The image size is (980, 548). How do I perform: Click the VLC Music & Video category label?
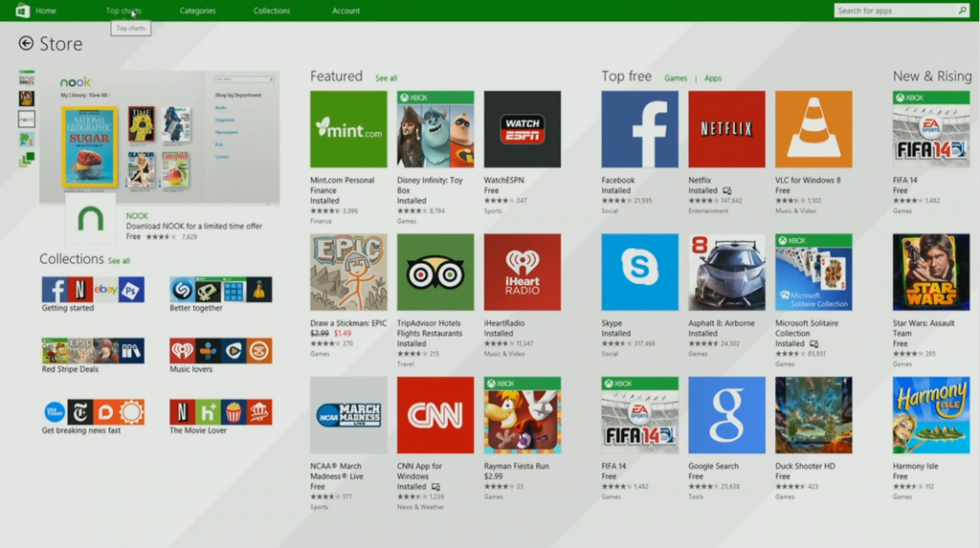[x=795, y=211]
